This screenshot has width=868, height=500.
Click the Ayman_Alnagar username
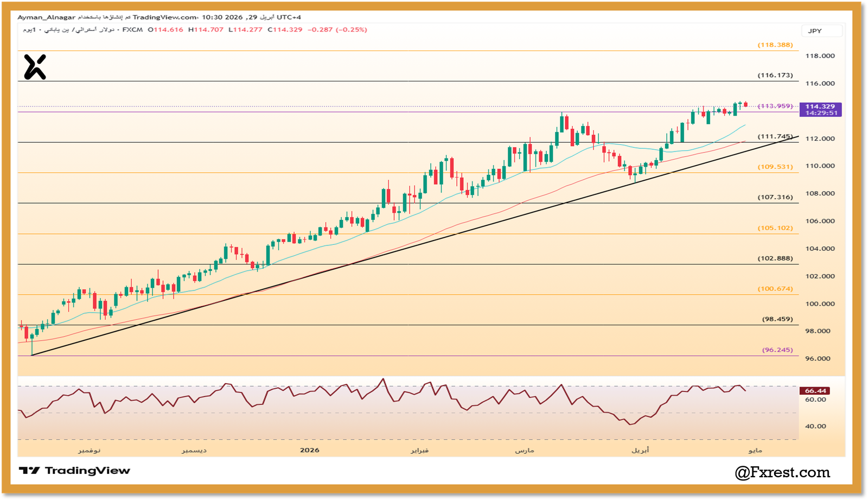tap(47, 17)
